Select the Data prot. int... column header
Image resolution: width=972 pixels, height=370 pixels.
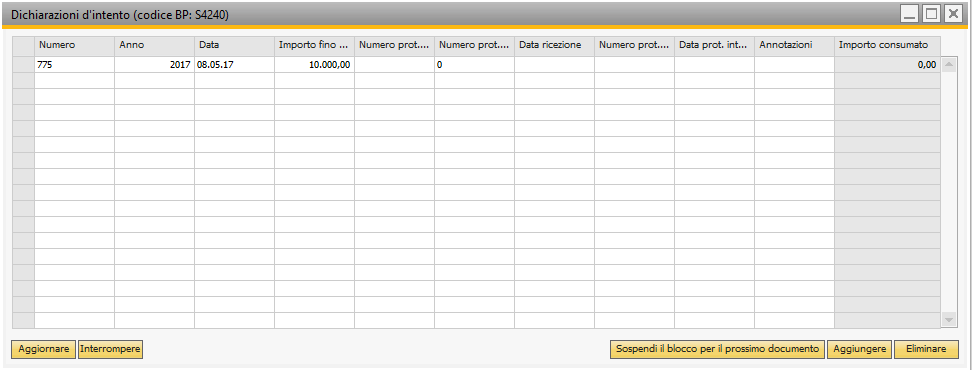coord(714,45)
